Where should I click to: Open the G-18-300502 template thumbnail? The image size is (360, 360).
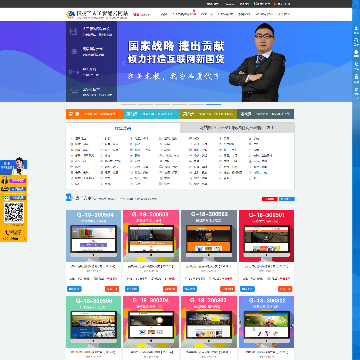209,236
